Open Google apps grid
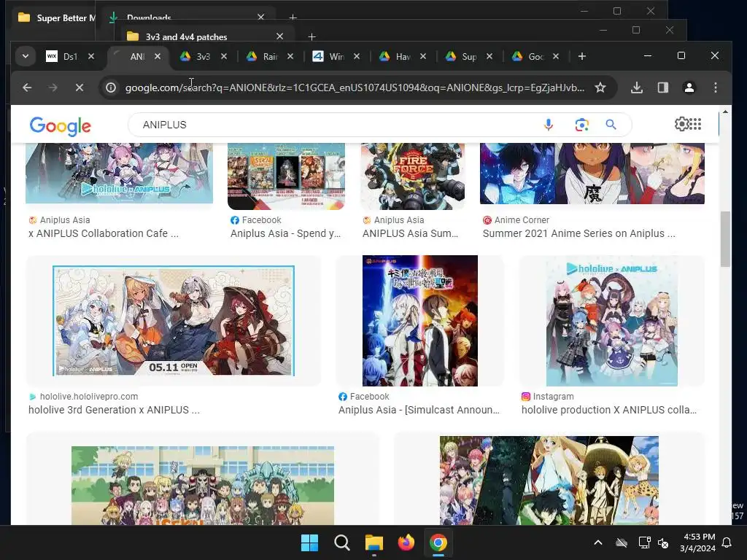The image size is (747, 560). point(695,124)
